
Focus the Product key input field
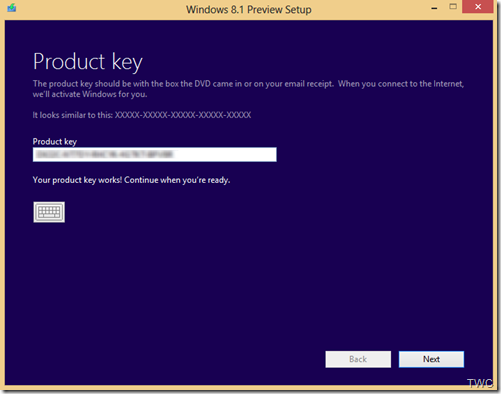[155, 155]
